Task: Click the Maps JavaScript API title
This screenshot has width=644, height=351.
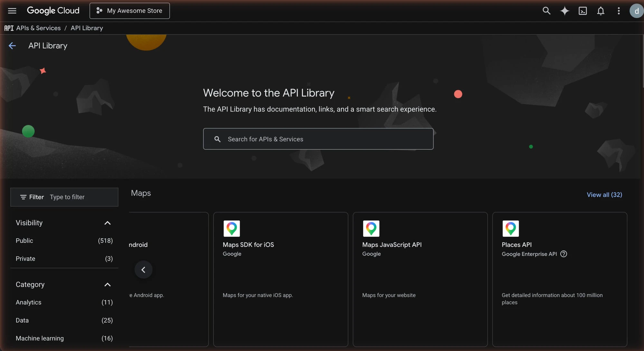Action: tap(392, 245)
